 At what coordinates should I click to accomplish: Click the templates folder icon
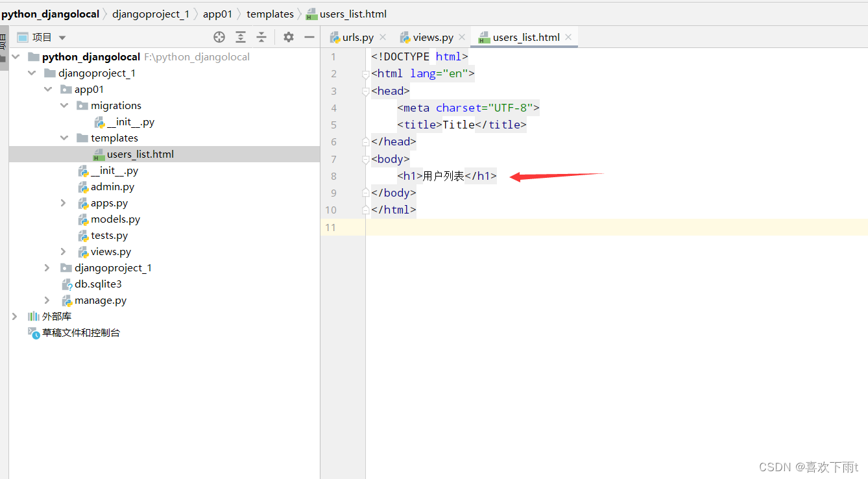[82, 138]
